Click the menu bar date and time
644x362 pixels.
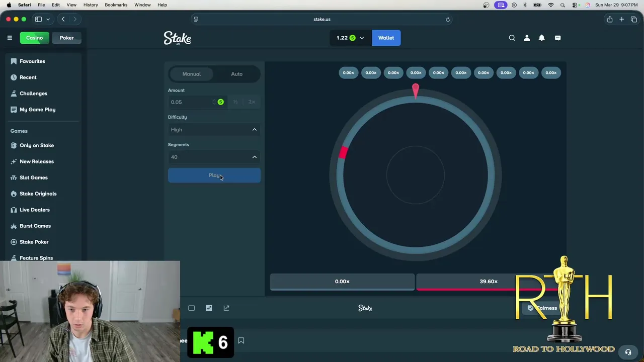pos(616,5)
